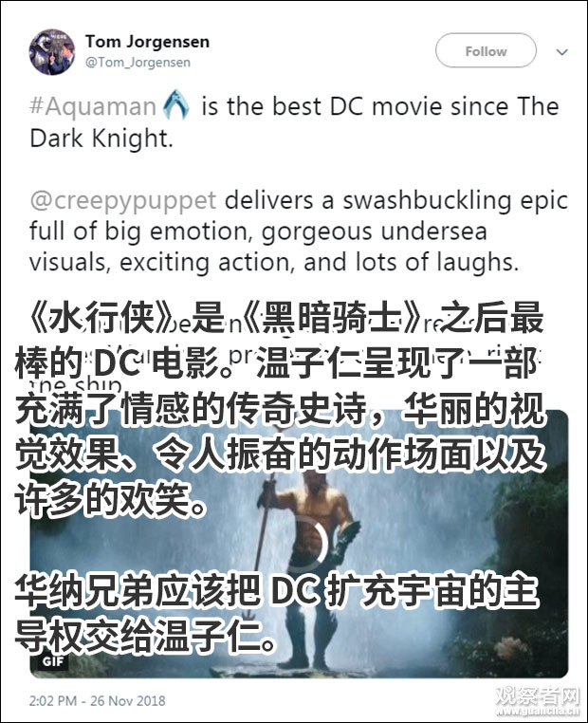The image size is (588, 723).
Task: Click the Follow button
Action: tap(486, 50)
